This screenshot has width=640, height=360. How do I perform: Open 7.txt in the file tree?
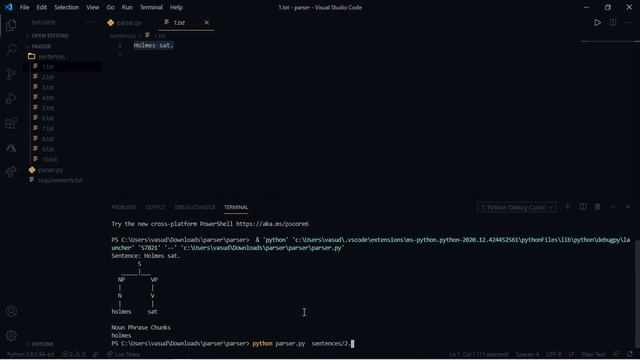[48, 129]
